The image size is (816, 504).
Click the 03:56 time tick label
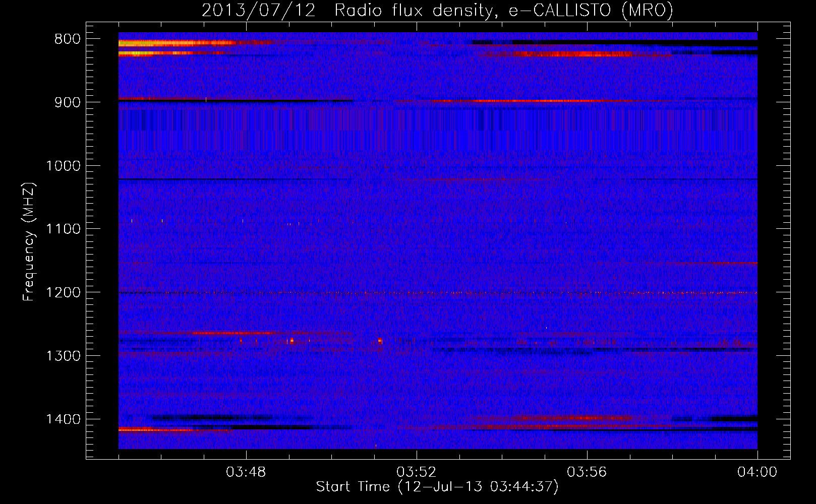coord(587,472)
